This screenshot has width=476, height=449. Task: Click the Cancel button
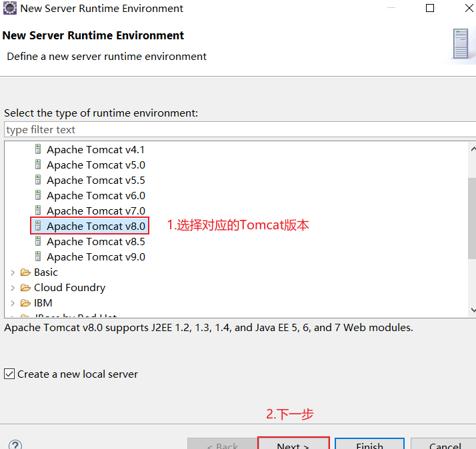pyautogui.click(x=444, y=444)
